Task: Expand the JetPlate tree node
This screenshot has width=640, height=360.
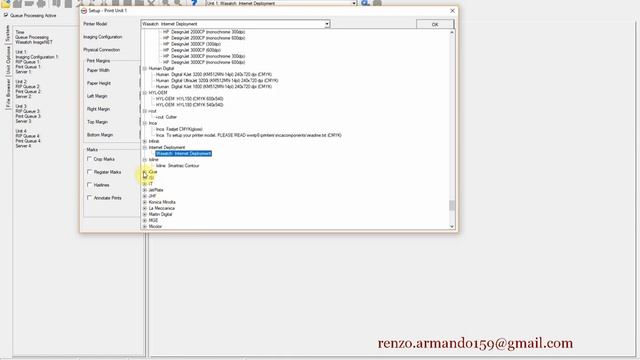Action: tap(144, 190)
